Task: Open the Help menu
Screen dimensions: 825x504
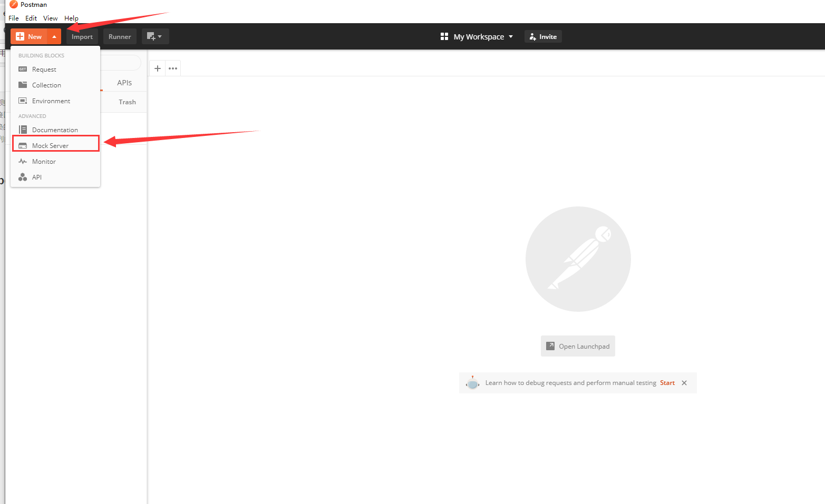Action: coord(71,18)
